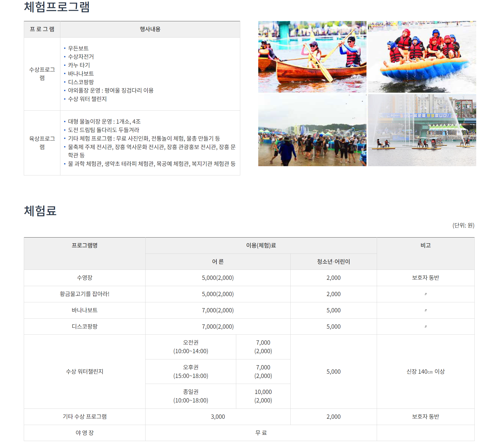Screen dimensions: 504x442
Task: Click the 체험료 section heading
Action: 40,211
